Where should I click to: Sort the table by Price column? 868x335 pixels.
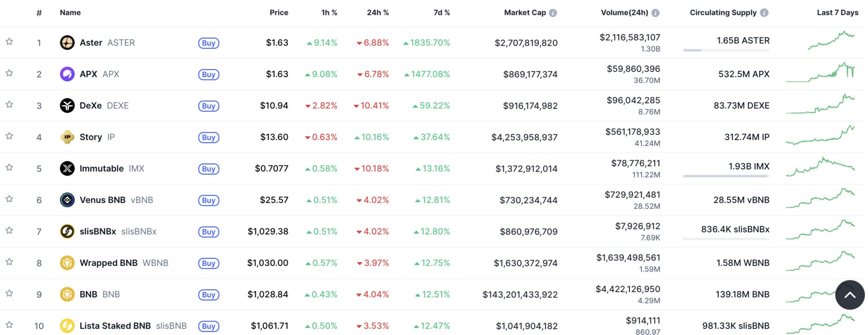coord(278,13)
